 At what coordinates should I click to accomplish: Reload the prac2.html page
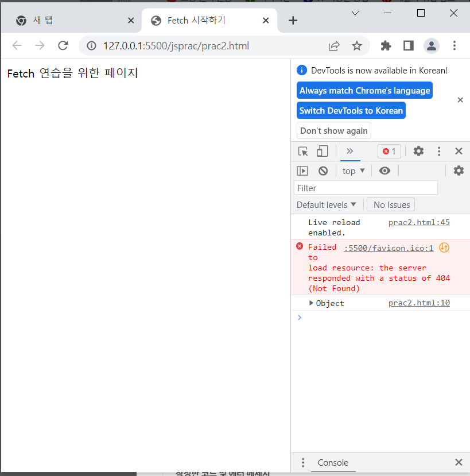point(63,46)
